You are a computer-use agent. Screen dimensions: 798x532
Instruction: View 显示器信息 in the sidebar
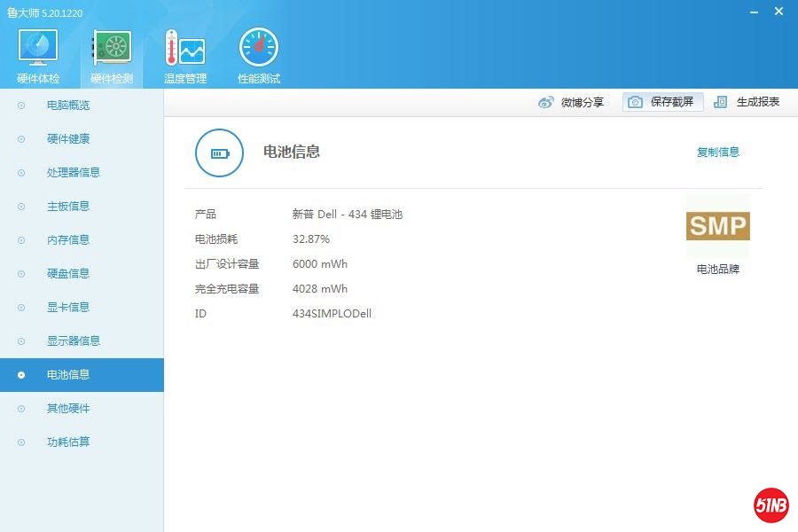(x=73, y=341)
